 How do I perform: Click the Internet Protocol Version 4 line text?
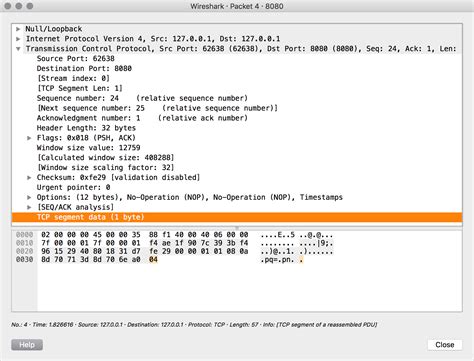[x=153, y=39]
